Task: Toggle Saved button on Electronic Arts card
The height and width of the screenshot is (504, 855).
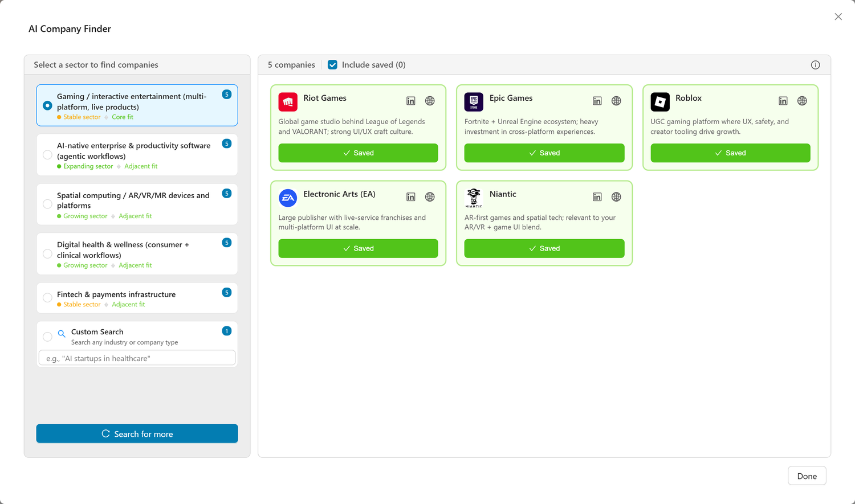Action: click(x=358, y=248)
